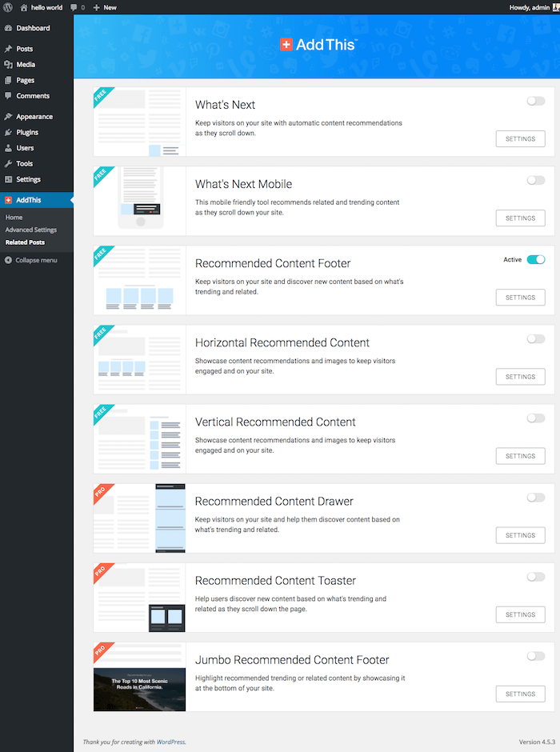560x752 pixels.
Task: Click the Recommended Content Toaster heading
Action: pos(275,580)
